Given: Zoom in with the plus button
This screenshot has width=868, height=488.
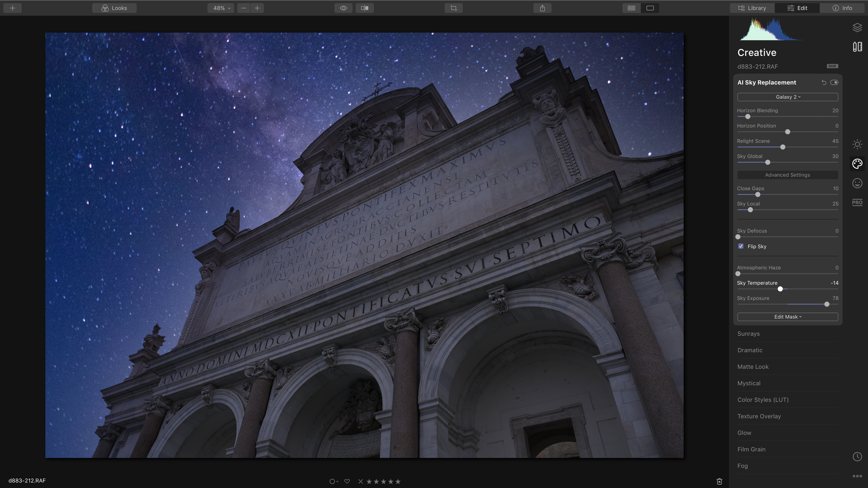Looking at the screenshot, I should pyautogui.click(x=257, y=8).
